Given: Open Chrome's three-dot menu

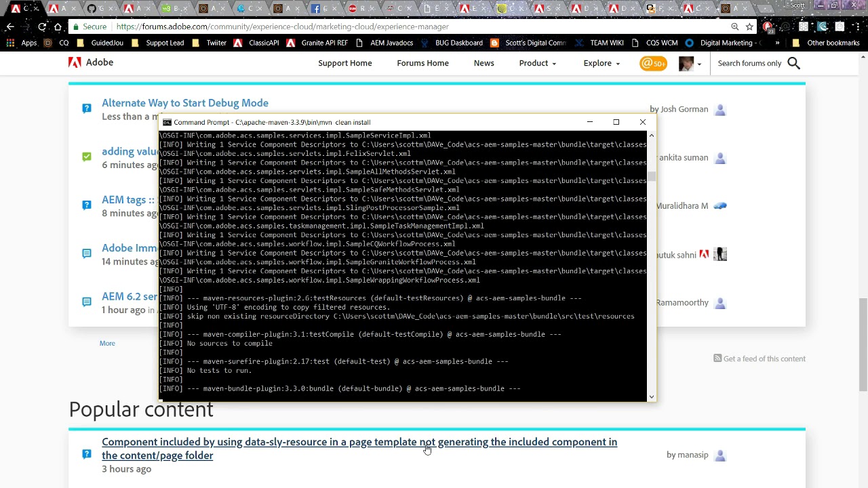Looking at the screenshot, I should pyautogui.click(x=857, y=26).
